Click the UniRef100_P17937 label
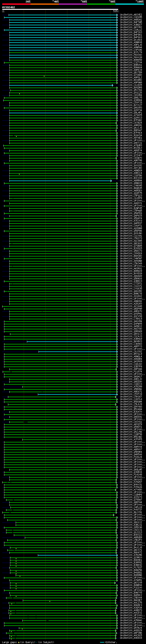The image size is (146, 644). [131, 567]
